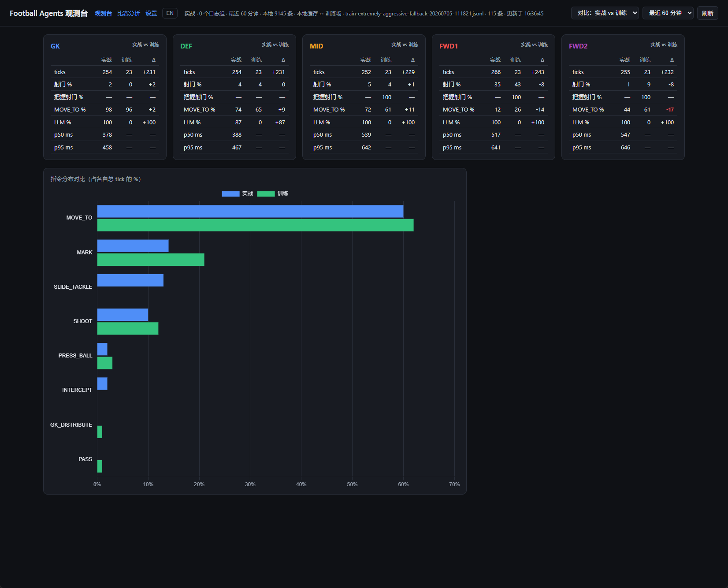Open the 比赛分析 navigation link
The image size is (728, 588).
[x=129, y=13]
